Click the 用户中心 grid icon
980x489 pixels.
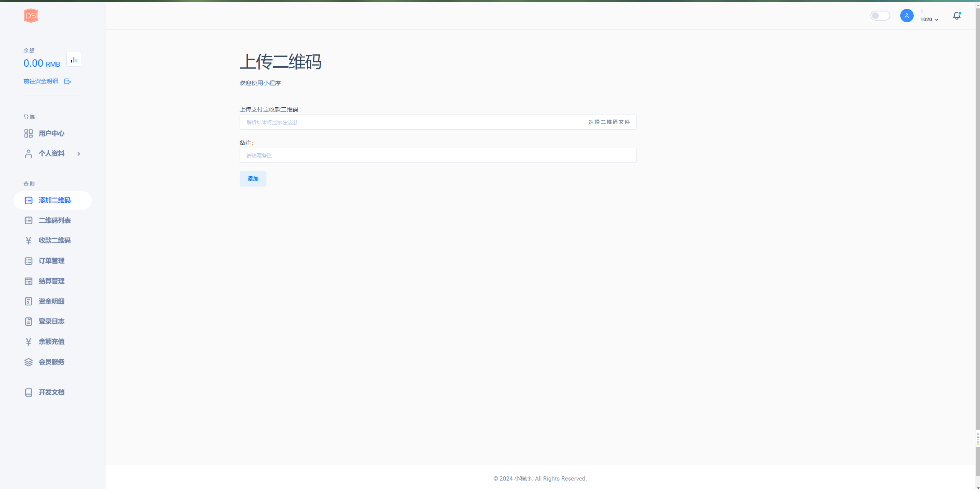tap(28, 133)
